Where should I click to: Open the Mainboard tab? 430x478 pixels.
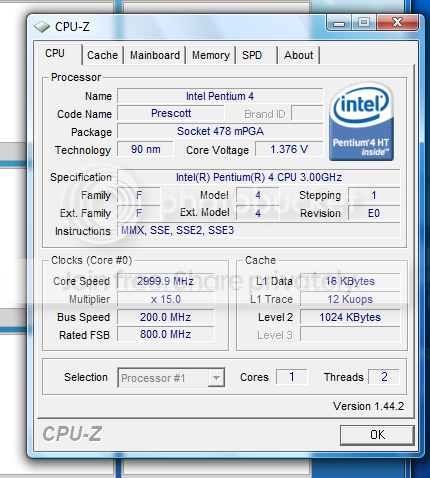pyautogui.click(x=155, y=55)
